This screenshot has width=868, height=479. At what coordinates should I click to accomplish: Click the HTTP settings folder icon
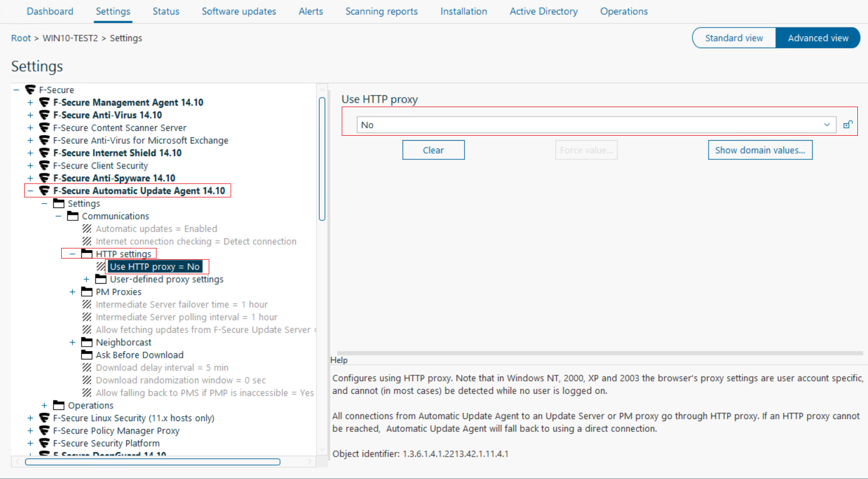[86, 254]
